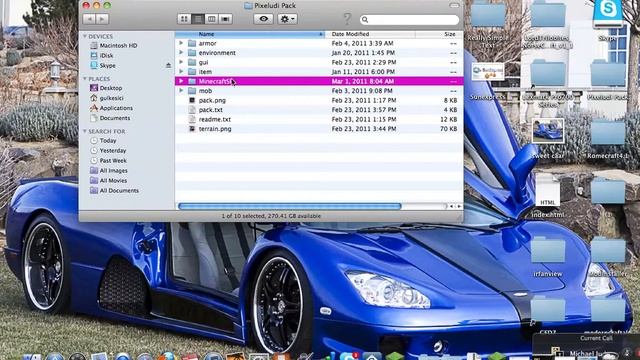Expand the mob folder disclosure triangle
The width and height of the screenshot is (640, 360).
tap(181, 91)
